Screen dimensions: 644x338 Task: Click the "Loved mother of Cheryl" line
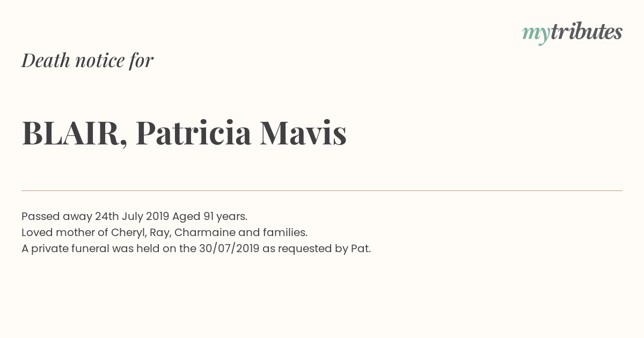tap(164, 233)
